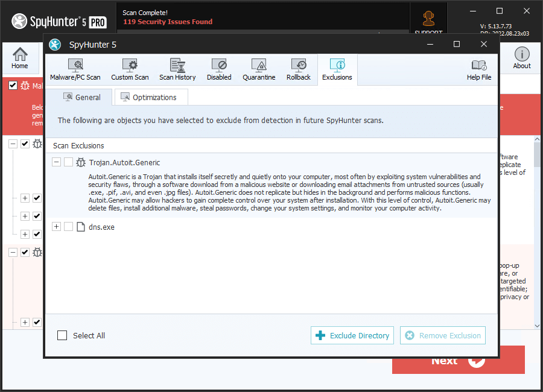
Task: Switch to the Optimizations tab
Action: [x=150, y=97]
